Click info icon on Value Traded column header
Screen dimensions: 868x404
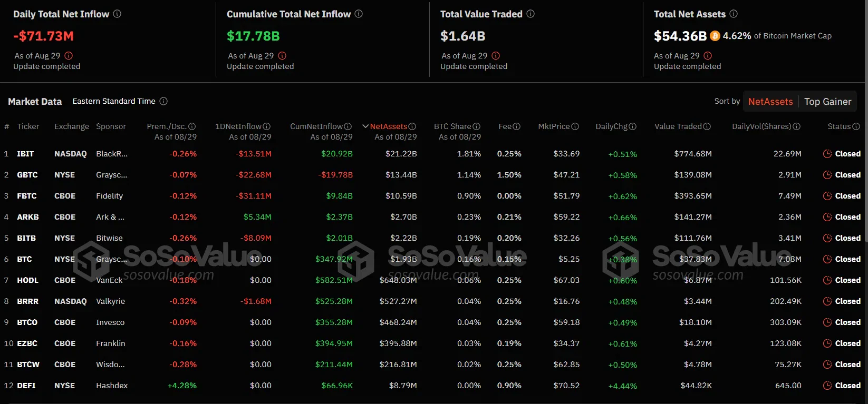[x=707, y=126]
